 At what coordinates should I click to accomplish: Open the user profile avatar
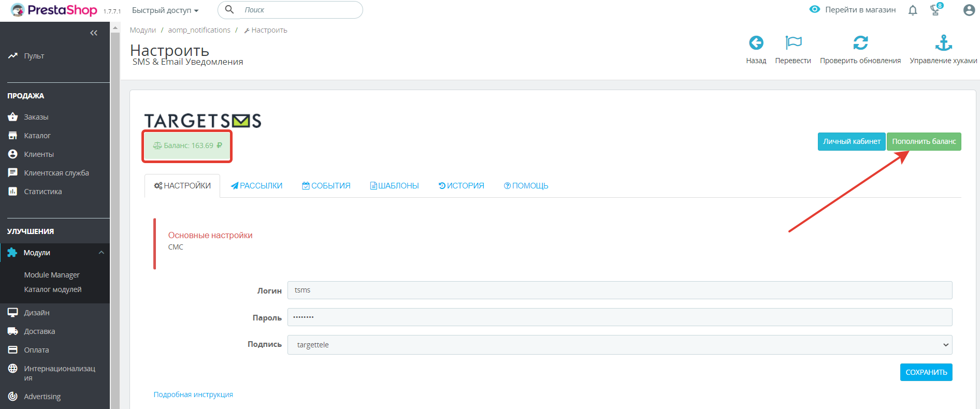969,10
